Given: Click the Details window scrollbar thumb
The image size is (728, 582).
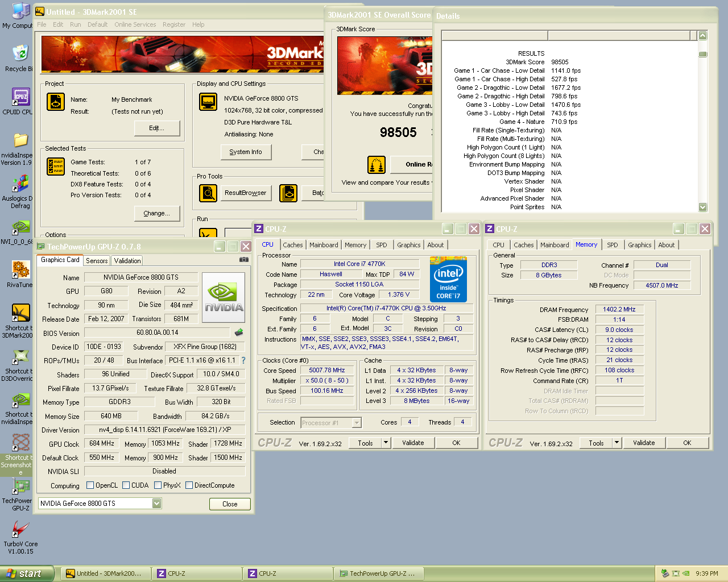Looking at the screenshot, I should pyautogui.click(x=702, y=55).
